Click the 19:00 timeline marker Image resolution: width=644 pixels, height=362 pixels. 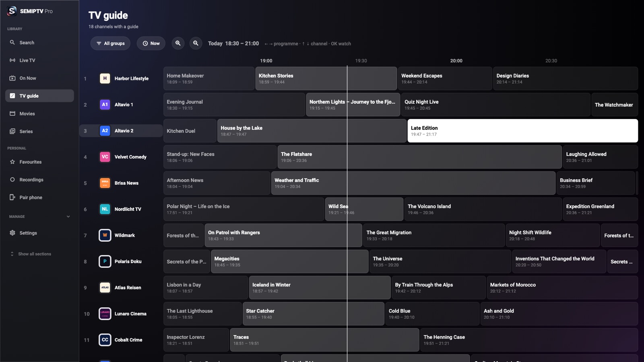coord(266,61)
